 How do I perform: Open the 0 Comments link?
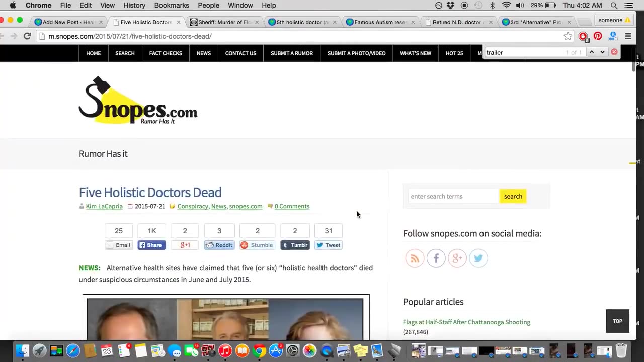coord(292,206)
